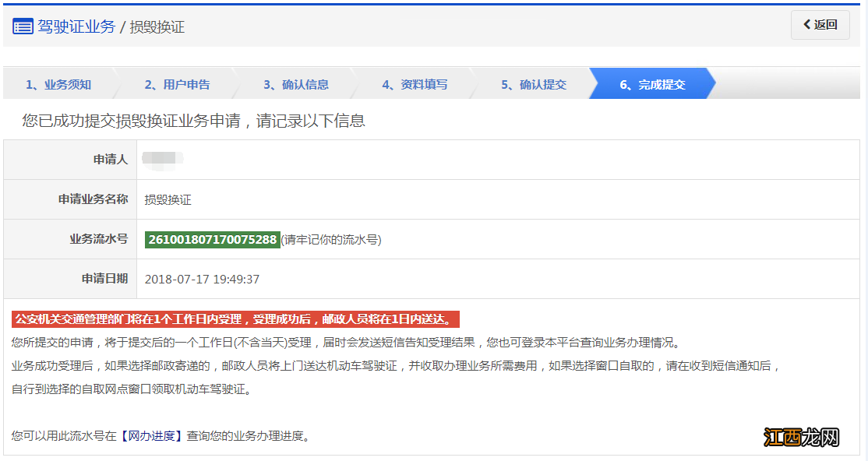The width and height of the screenshot is (868, 461).
Task: Click the 申请日期 value 2018-07-17 19:49:37
Action: [204, 278]
